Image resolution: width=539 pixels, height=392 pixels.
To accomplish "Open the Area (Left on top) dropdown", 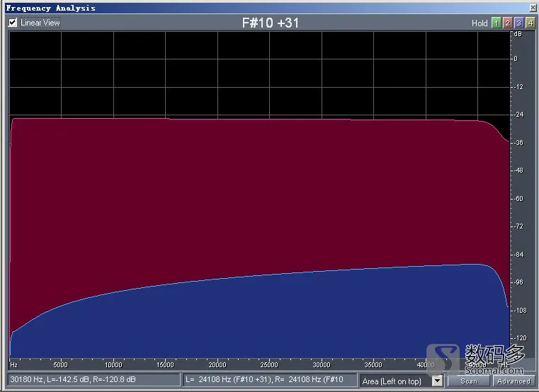I will click(x=437, y=381).
